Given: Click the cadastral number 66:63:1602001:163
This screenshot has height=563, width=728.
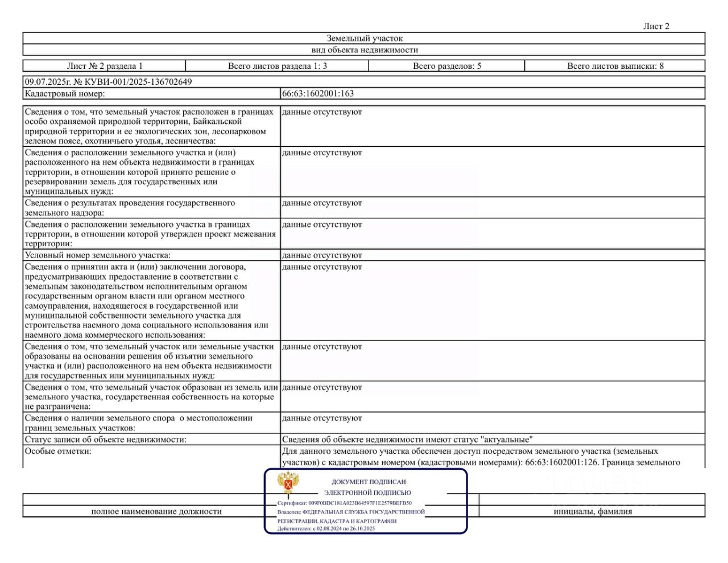Looking at the screenshot, I should (x=318, y=94).
